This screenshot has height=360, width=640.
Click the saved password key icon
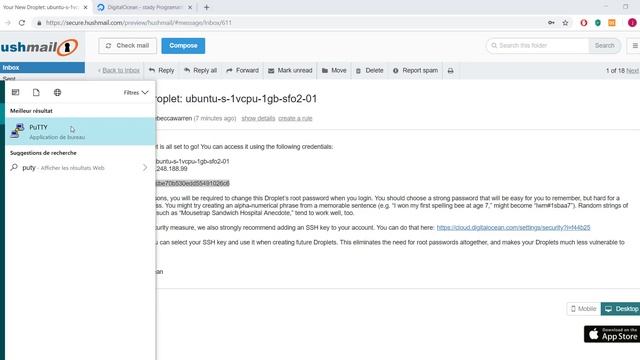tap(551, 23)
